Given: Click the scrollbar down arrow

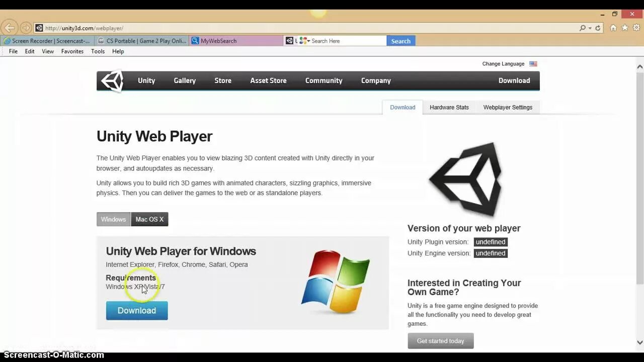Looking at the screenshot, I should click(x=640, y=342).
